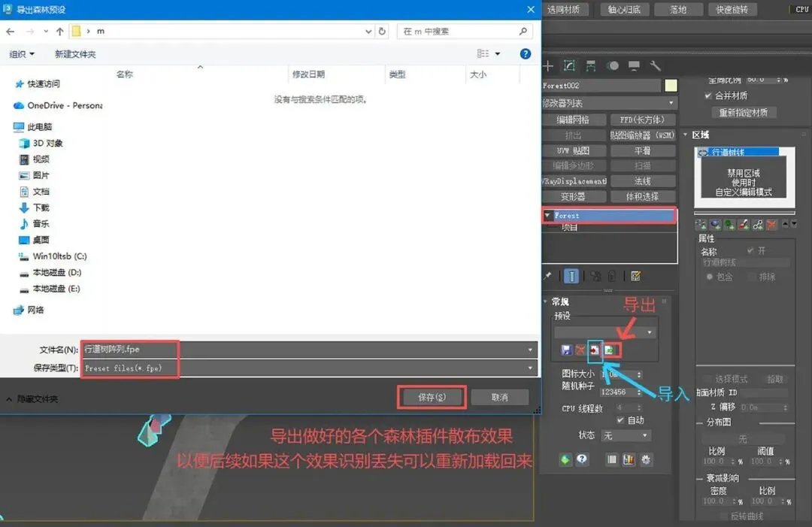Toggle the show end result icon

point(571,277)
